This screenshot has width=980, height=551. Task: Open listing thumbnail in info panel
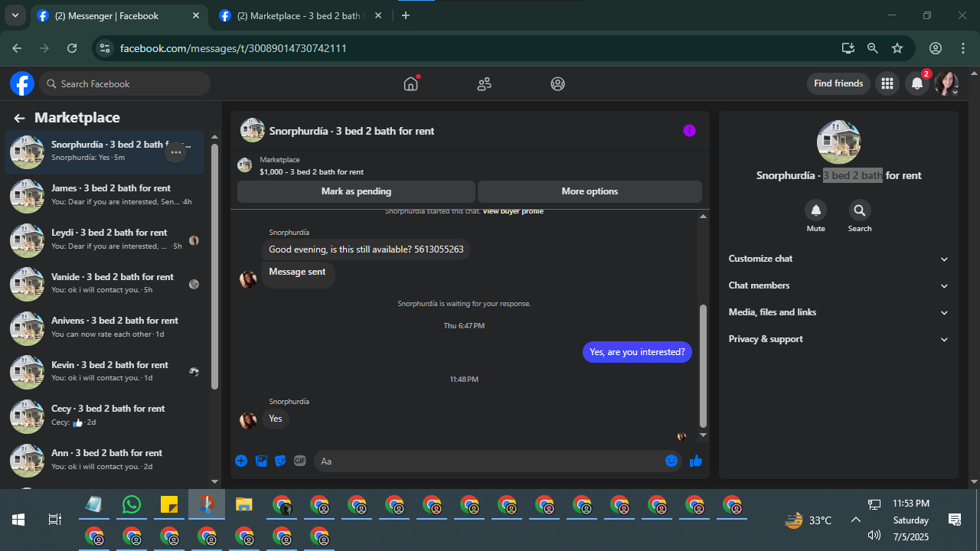pyautogui.click(x=838, y=142)
